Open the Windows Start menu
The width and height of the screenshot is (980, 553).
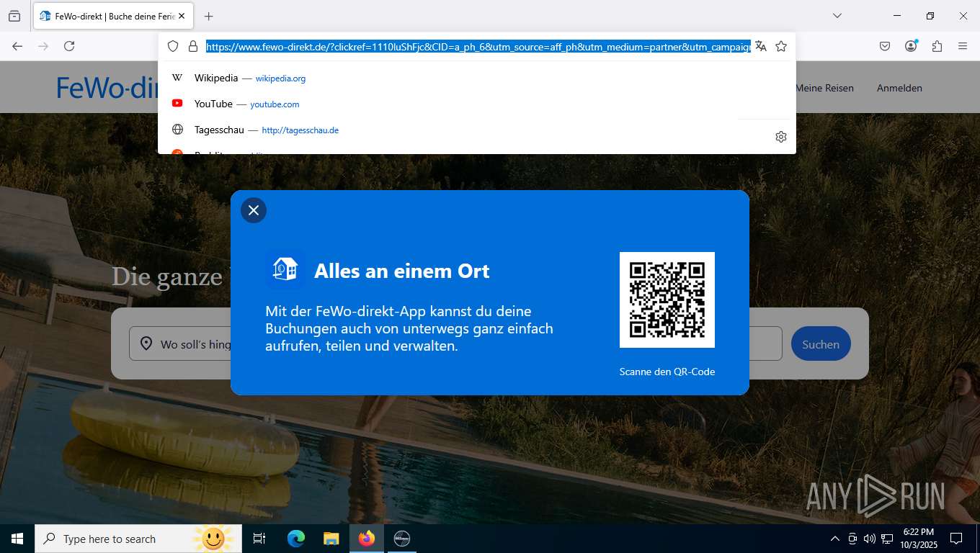[17, 539]
